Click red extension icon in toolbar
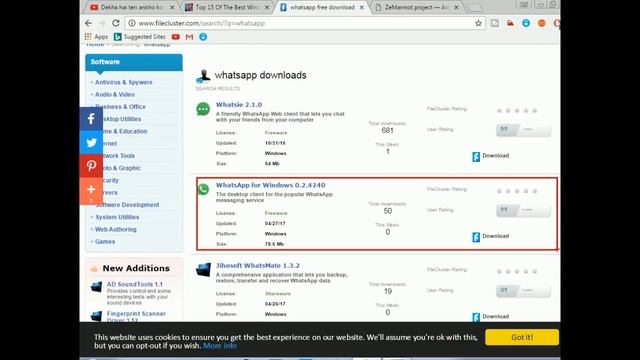 click(510, 23)
